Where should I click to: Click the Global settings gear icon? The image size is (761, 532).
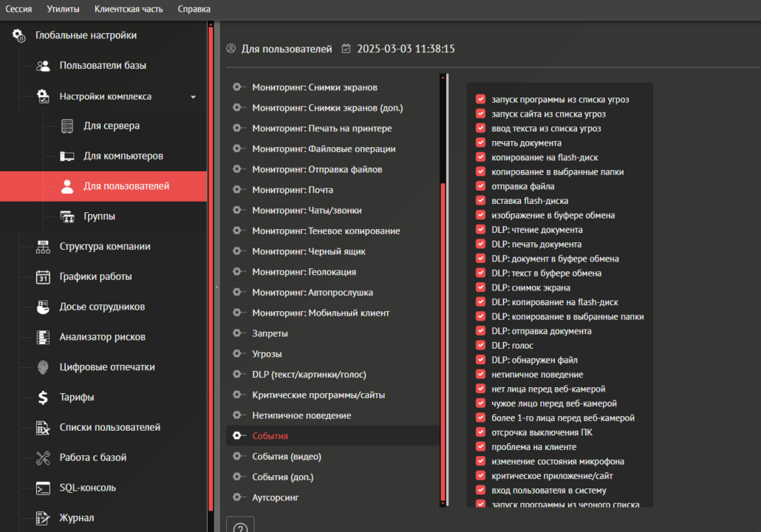[19, 35]
